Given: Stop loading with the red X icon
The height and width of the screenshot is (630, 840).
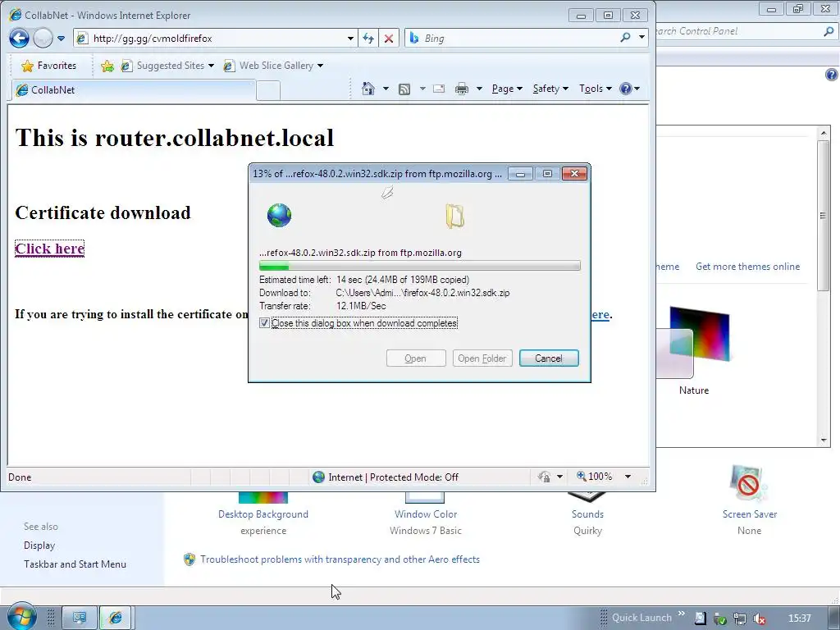Looking at the screenshot, I should click(x=389, y=39).
